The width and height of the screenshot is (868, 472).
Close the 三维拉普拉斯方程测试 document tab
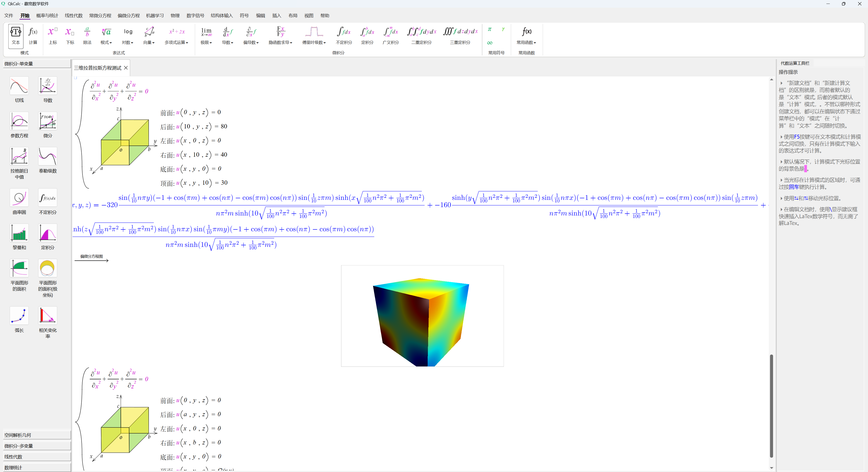pyautogui.click(x=126, y=68)
